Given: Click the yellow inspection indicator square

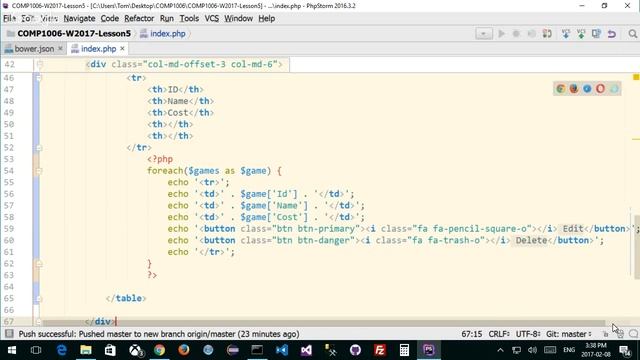Looking at the screenshot, I should [x=636, y=77].
